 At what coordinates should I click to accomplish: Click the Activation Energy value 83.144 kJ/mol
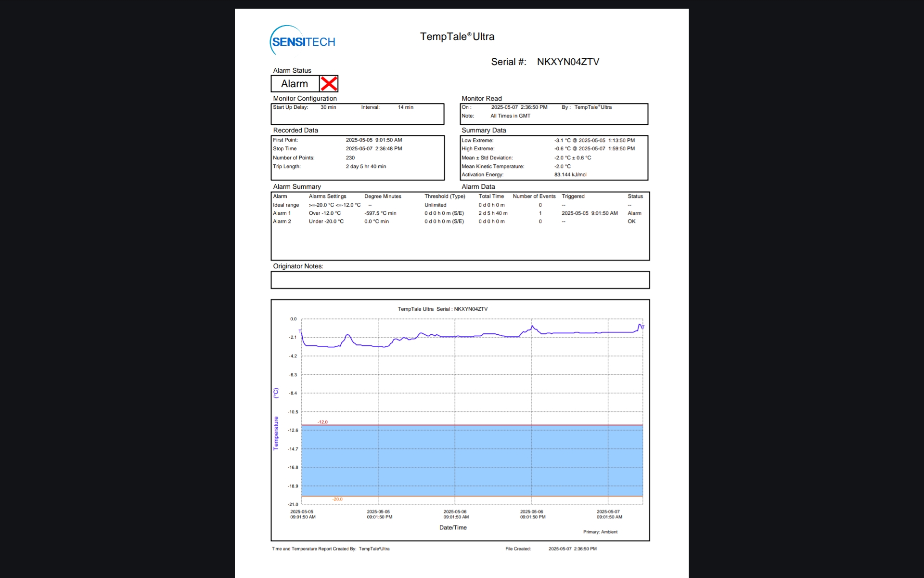click(x=570, y=175)
